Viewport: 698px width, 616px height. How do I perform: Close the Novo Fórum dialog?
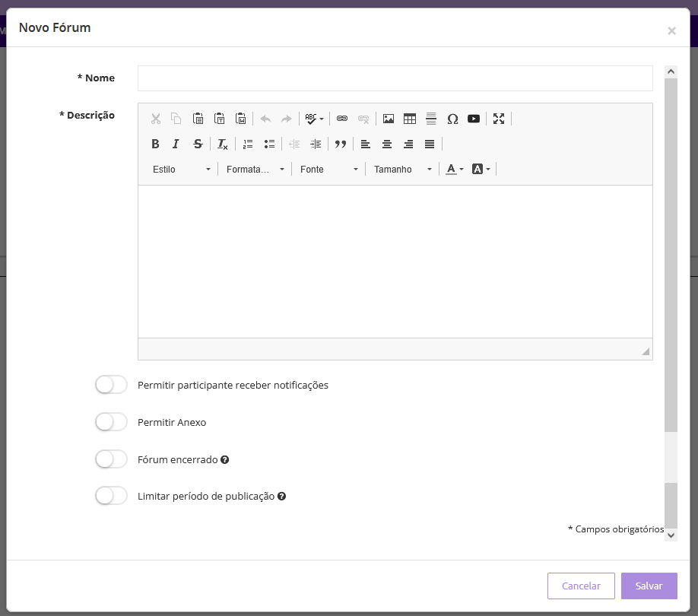(671, 30)
